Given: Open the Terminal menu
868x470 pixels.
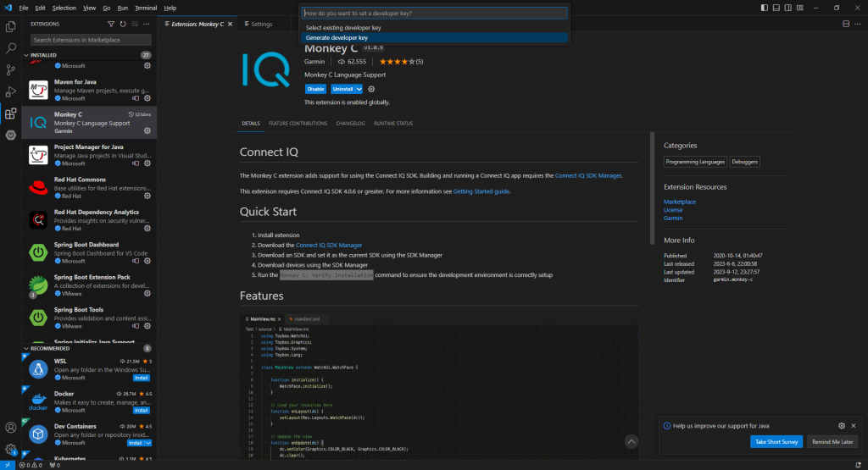Looking at the screenshot, I should [x=146, y=8].
